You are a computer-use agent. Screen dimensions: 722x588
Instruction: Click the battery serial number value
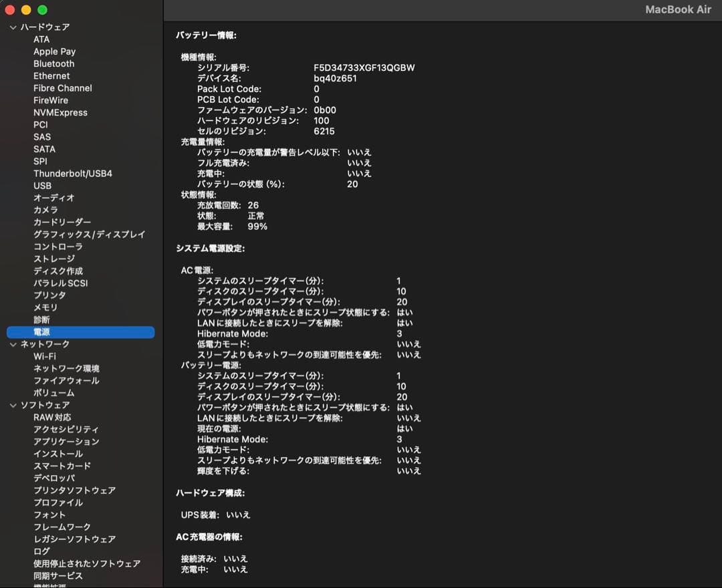[x=364, y=67]
